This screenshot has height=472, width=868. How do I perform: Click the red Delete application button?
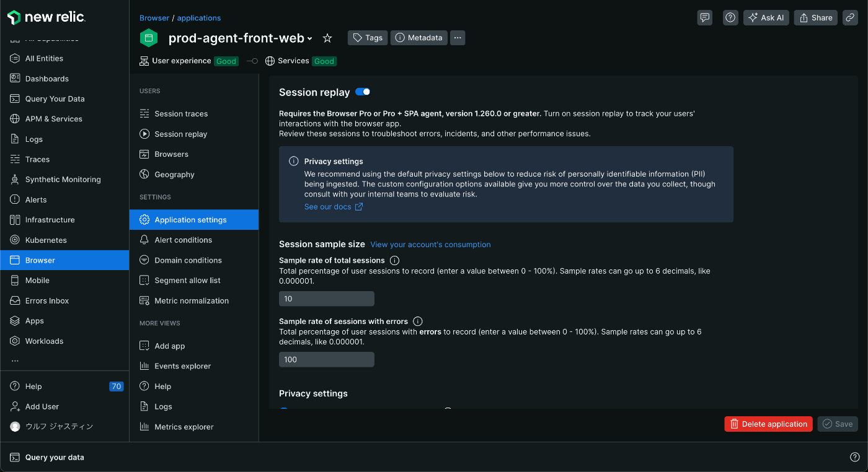768,424
